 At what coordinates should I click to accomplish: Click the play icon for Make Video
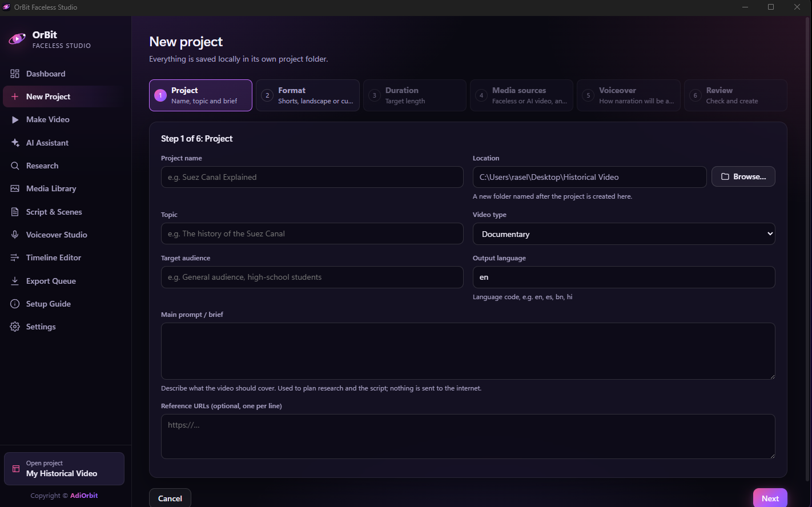click(x=15, y=120)
